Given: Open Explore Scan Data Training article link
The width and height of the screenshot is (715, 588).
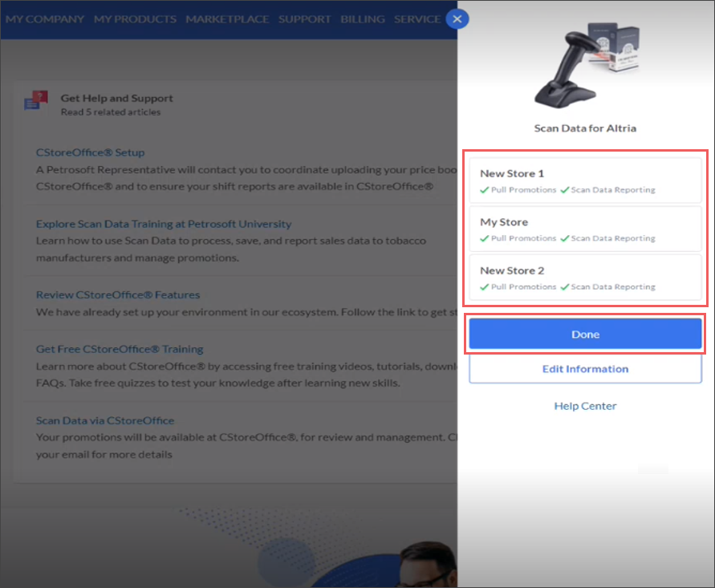Looking at the screenshot, I should [163, 224].
